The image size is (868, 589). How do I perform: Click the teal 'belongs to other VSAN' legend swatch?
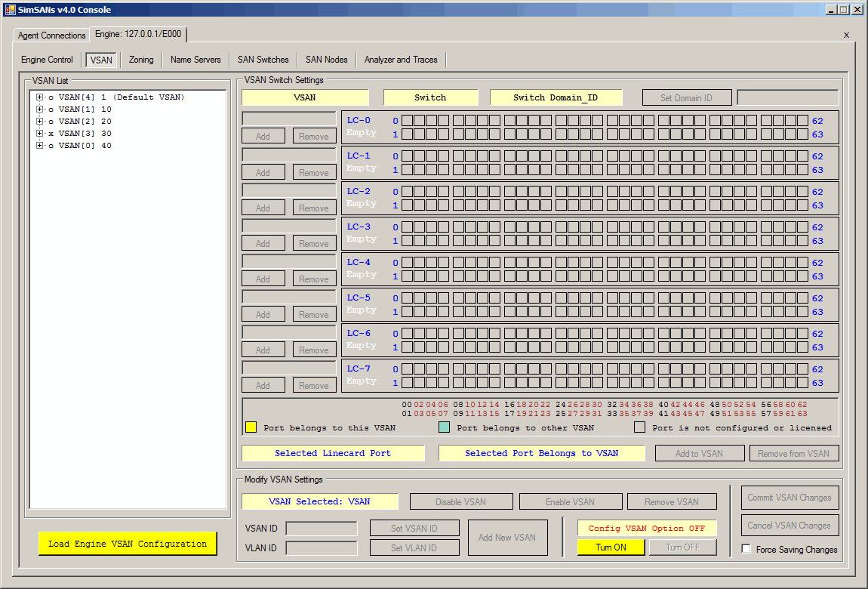445,427
